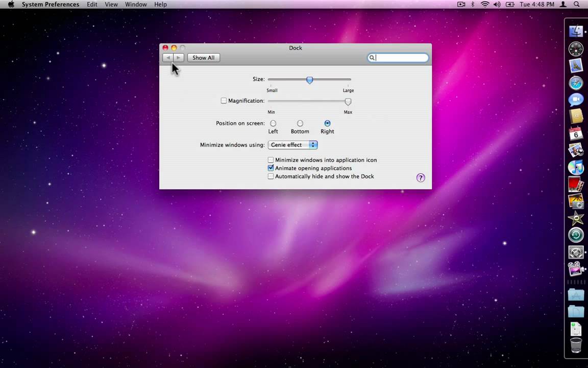Click the Wi-Fi status icon

(x=485, y=5)
